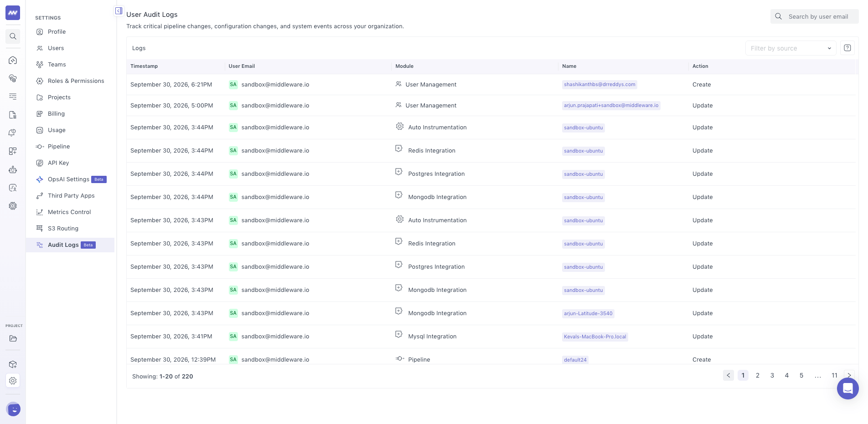Viewport: 868px width, 424px height.
Task: Jump to last page 11
Action: (x=834, y=375)
